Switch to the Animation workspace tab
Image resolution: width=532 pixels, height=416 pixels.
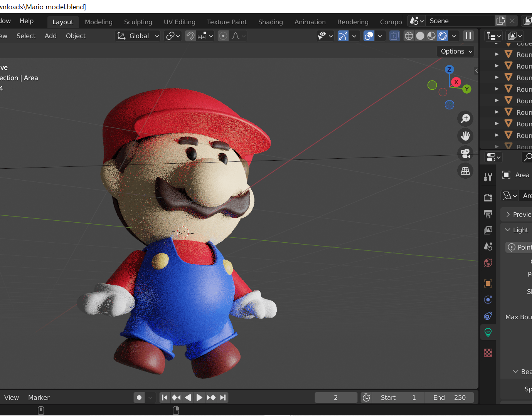(x=310, y=22)
